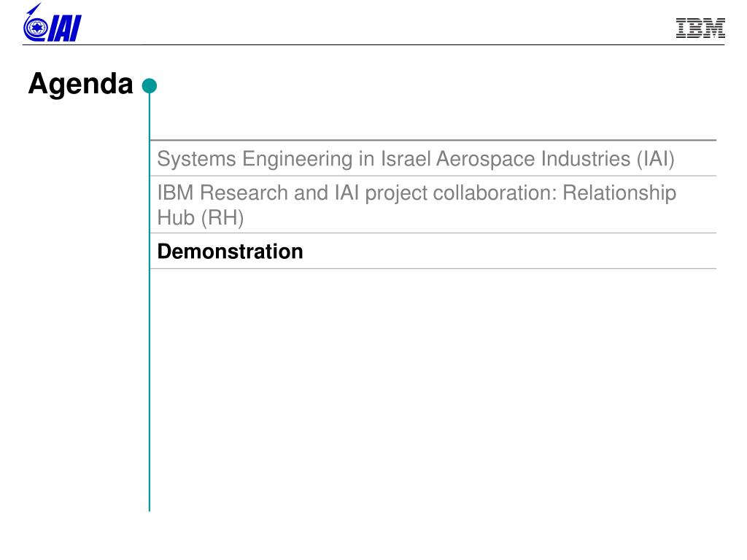The height and width of the screenshot is (560, 747).
Task: Click the star emblem inside IAI logo
Action: (x=35, y=28)
